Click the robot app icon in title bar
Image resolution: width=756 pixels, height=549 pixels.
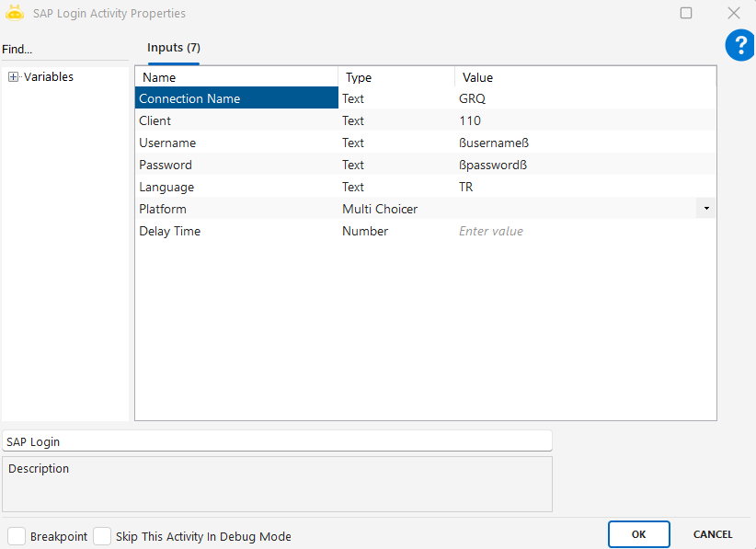point(15,13)
